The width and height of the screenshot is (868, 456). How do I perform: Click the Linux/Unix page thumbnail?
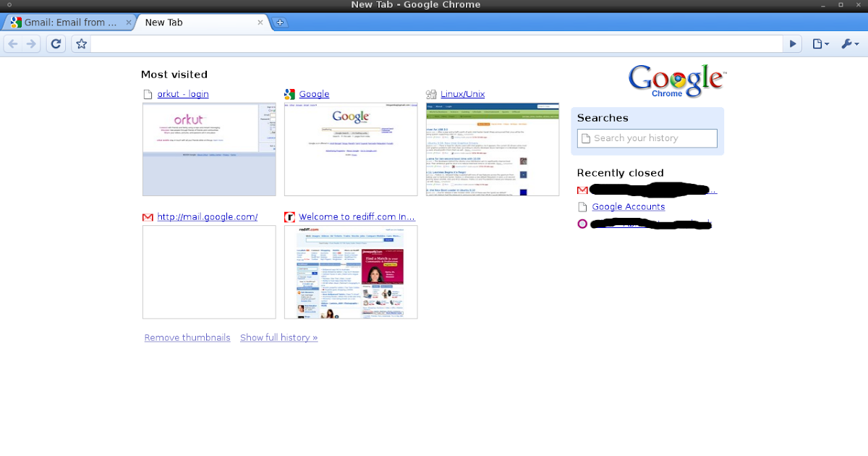pos(493,149)
